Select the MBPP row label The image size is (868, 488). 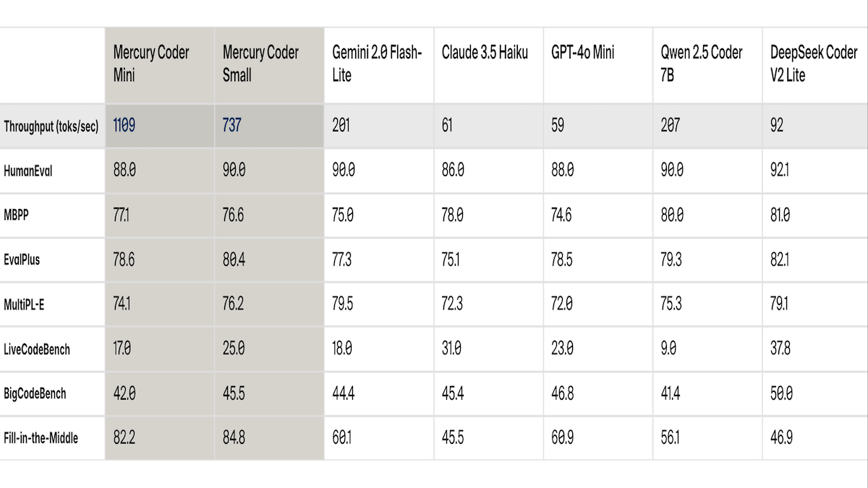[17, 215]
